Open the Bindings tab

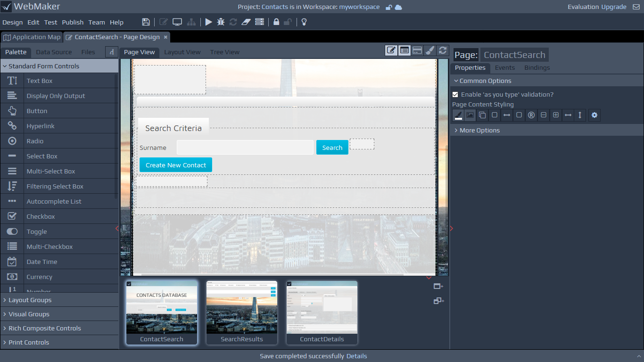point(537,67)
